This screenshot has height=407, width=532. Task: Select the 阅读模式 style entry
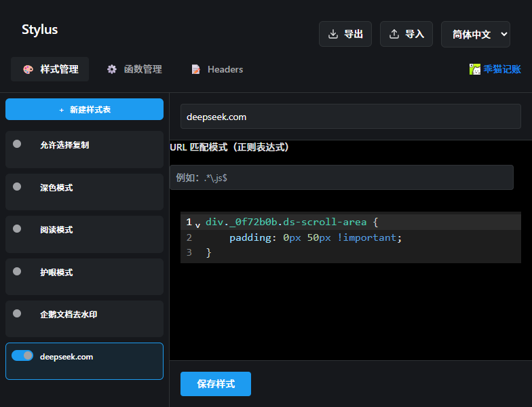84,235
